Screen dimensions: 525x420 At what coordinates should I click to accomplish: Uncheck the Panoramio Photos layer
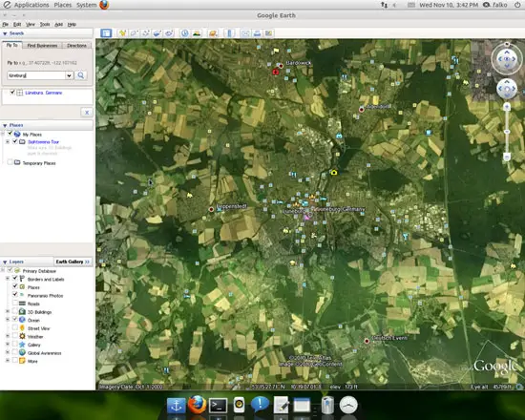[x=14, y=294]
